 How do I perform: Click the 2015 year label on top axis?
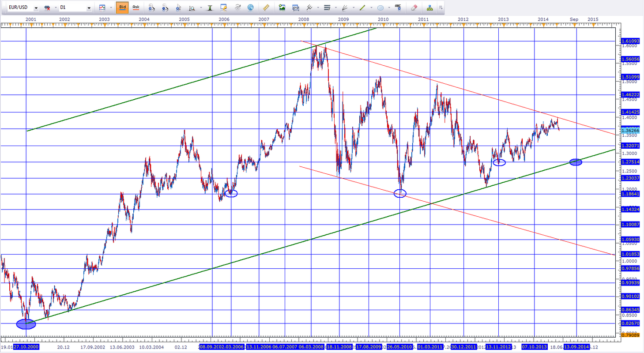pos(593,19)
